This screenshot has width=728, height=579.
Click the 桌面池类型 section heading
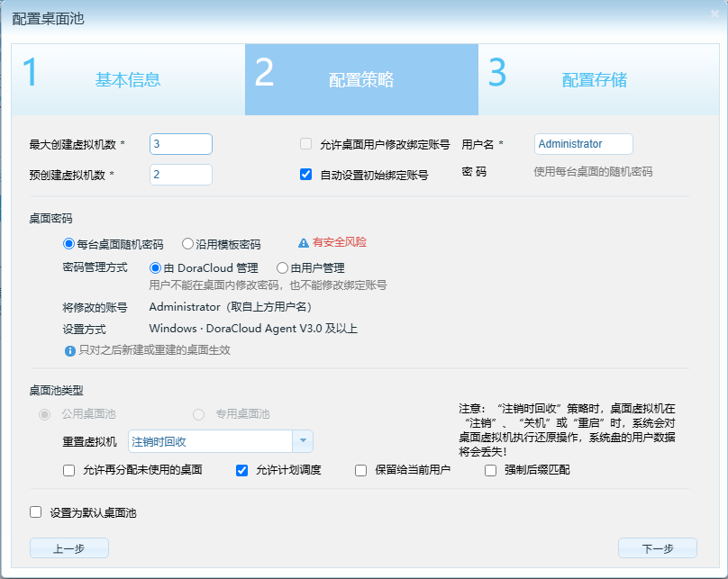tap(56, 391)
